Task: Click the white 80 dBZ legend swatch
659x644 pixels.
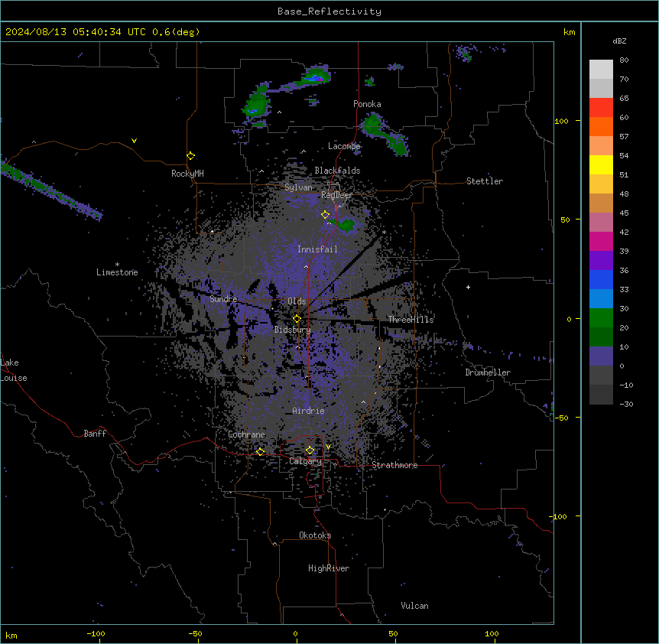Action: tap(601, 69)
